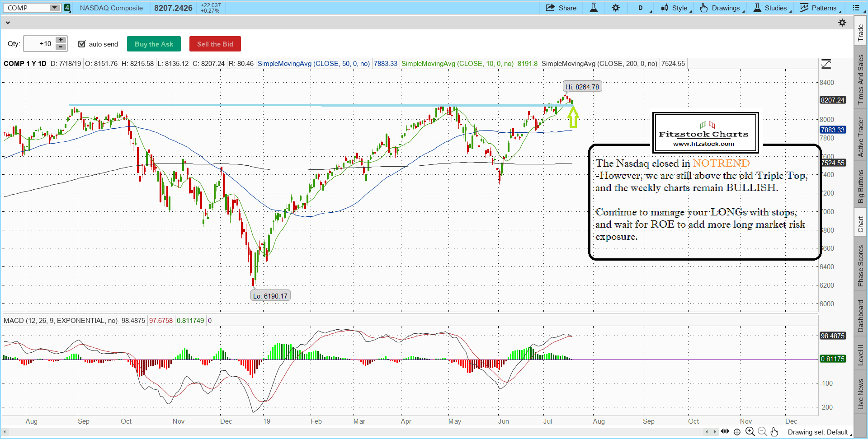Click the Buy the Ask button
This screenshot has width=868, height=439.
pos(154,44)
